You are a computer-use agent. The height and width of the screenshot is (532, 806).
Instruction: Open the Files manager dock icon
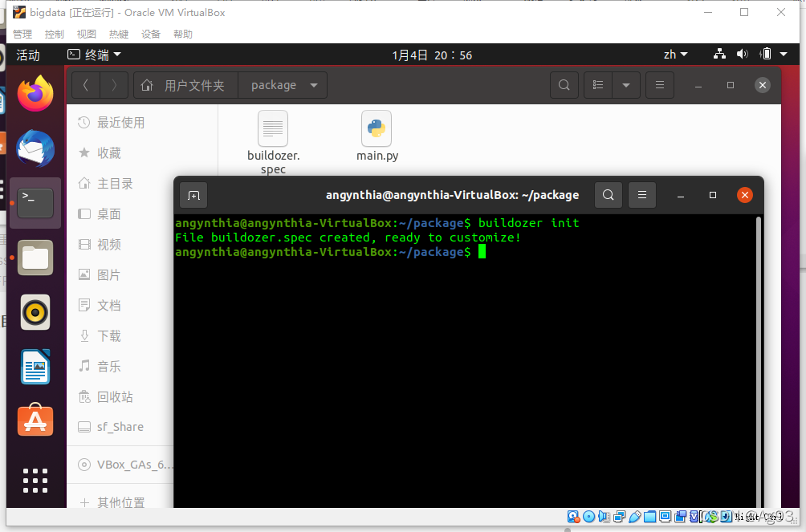(x=35, y=258)
